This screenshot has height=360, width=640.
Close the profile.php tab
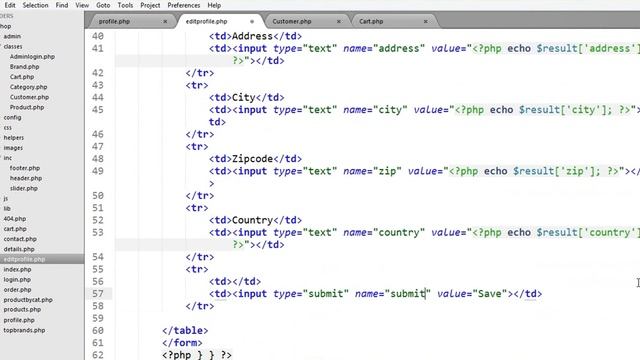pyautogui.click(x=165, y=21)
